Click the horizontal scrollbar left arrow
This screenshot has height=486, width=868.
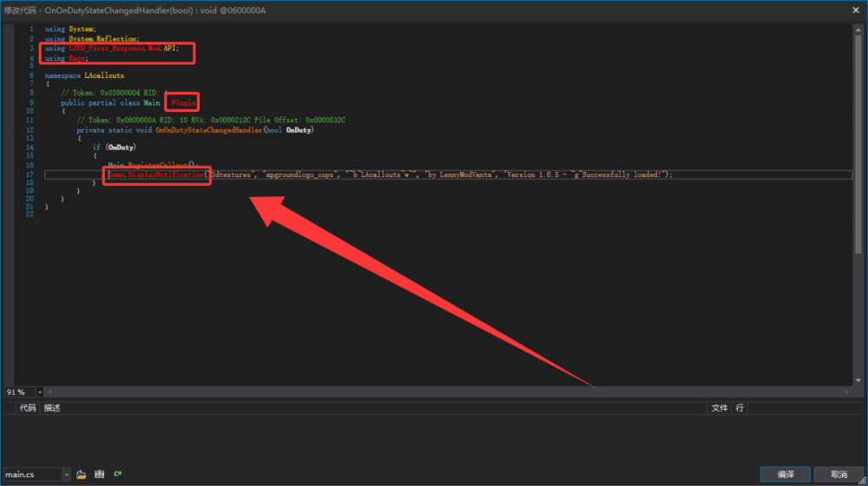(x=49, y=392)
